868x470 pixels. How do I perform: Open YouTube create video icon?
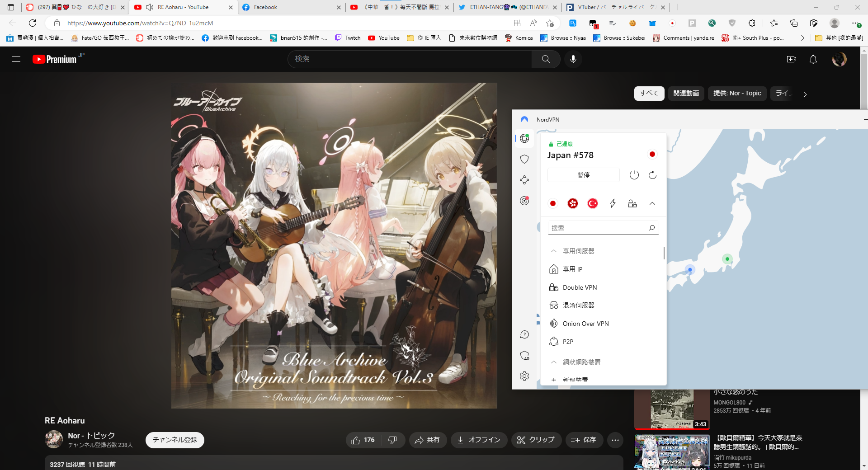[791, 59]
